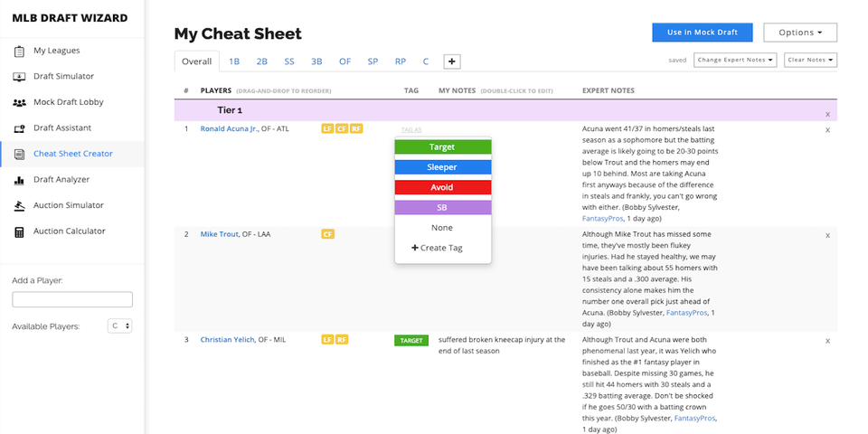This screenshot has width=868, height=434.
Task: Click CF position badge for Mike Trout
Action: coord(327,234)
